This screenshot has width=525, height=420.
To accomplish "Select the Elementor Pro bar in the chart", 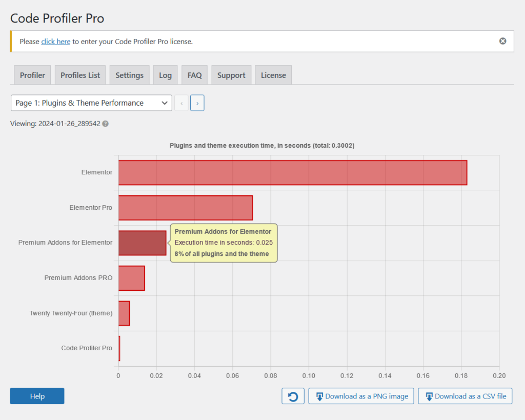I will (186, 208).
